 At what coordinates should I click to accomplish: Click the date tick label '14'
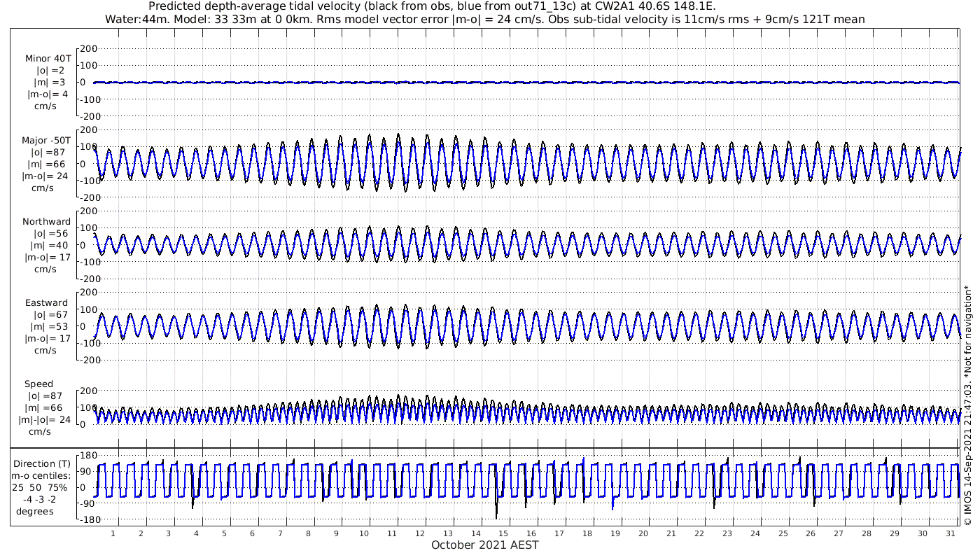[x=475, y=533]
